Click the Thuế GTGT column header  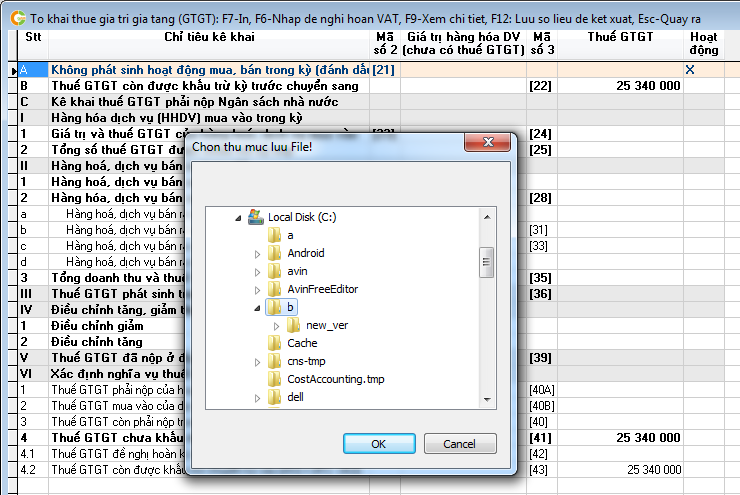(620, 37)
